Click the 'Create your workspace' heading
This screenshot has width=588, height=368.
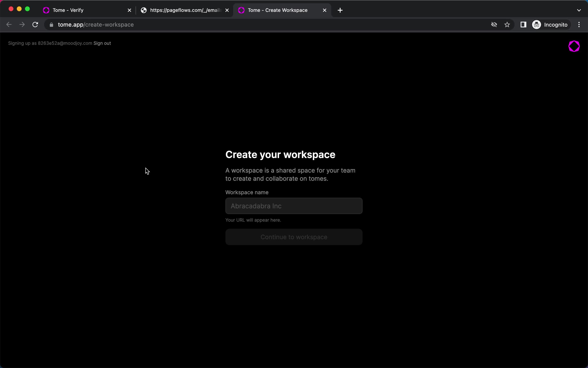pos(280,155)
